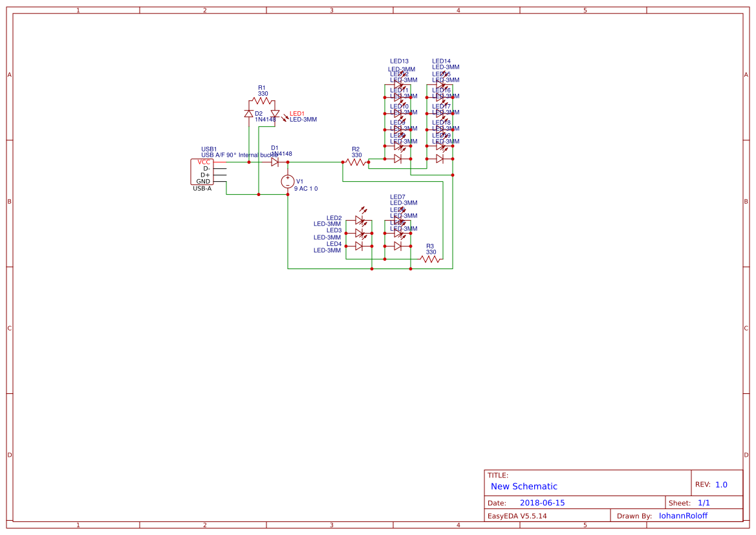This screenshot has width=756, height=535.
Task: Select the LED2 text label
Action: point(334,218)
